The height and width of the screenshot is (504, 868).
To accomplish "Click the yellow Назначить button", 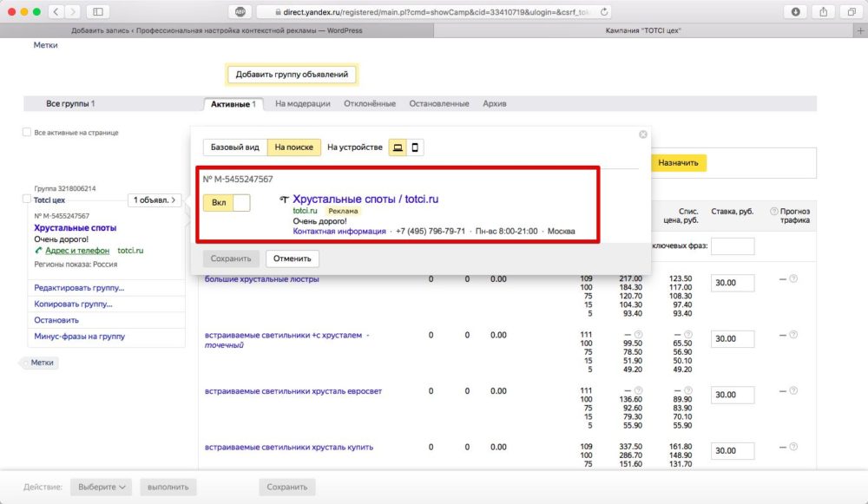I will (x=678, y=163).
